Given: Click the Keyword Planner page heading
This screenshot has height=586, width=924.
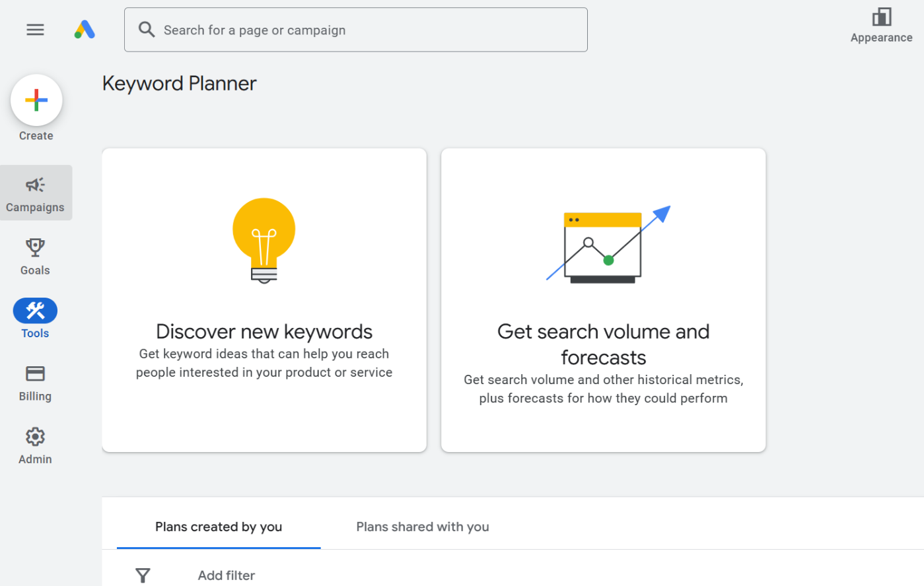Looking at the screenshot, I should pos(179,84).
